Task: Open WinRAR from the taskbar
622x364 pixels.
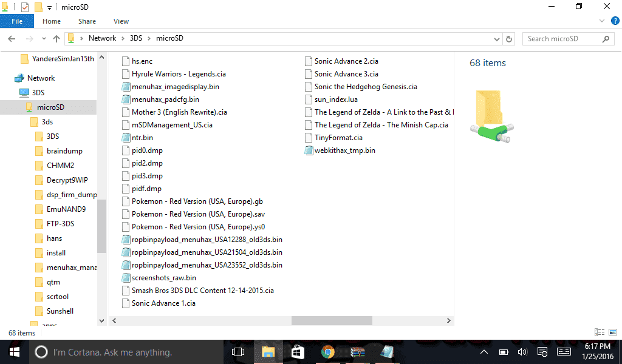Action: click(357, 352)
